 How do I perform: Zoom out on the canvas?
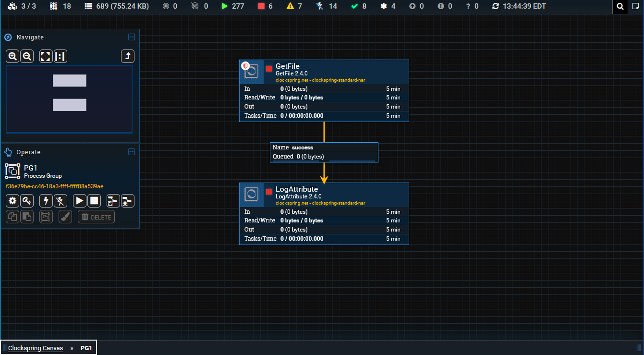click(x=27, y=56)
